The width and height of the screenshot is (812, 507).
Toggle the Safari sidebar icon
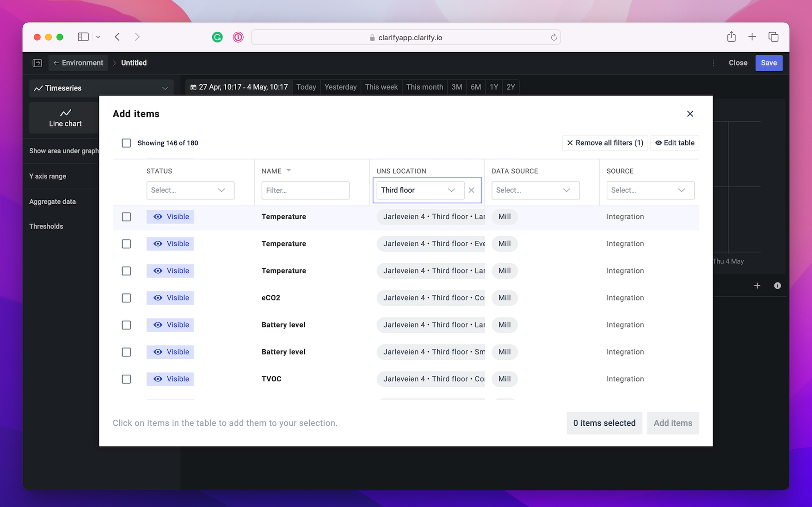[83, 37]
